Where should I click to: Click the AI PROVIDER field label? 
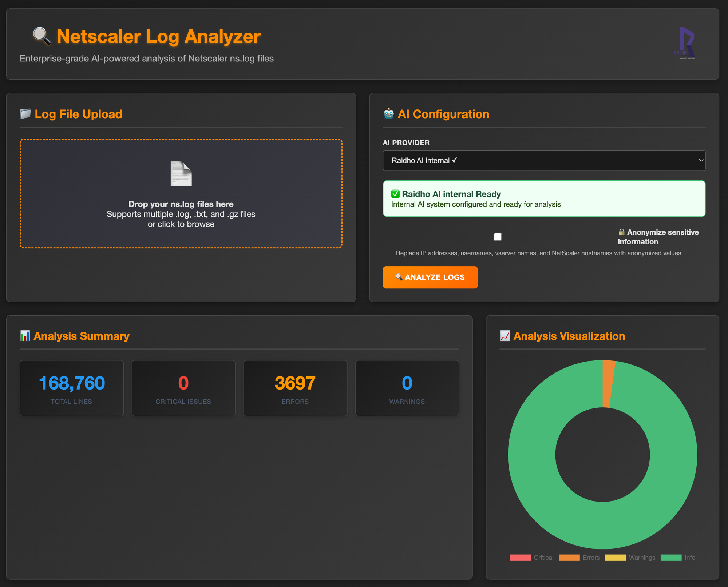click(406, 143)
